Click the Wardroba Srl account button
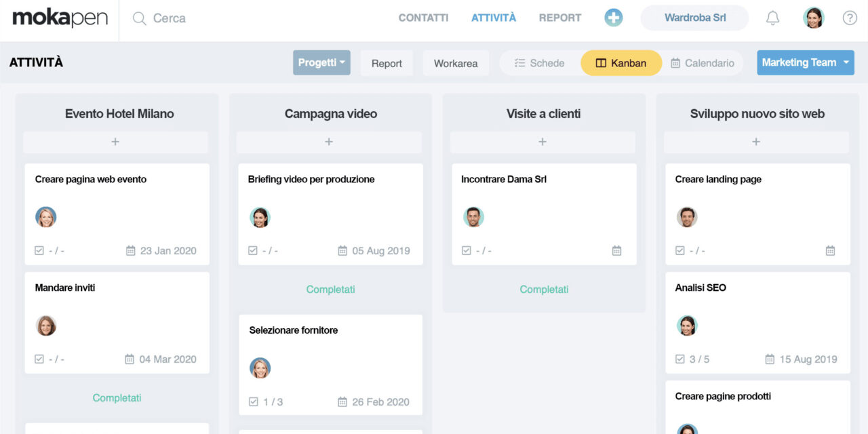The height and width of the screenshot is (434, 868). (x=694, y=18)
